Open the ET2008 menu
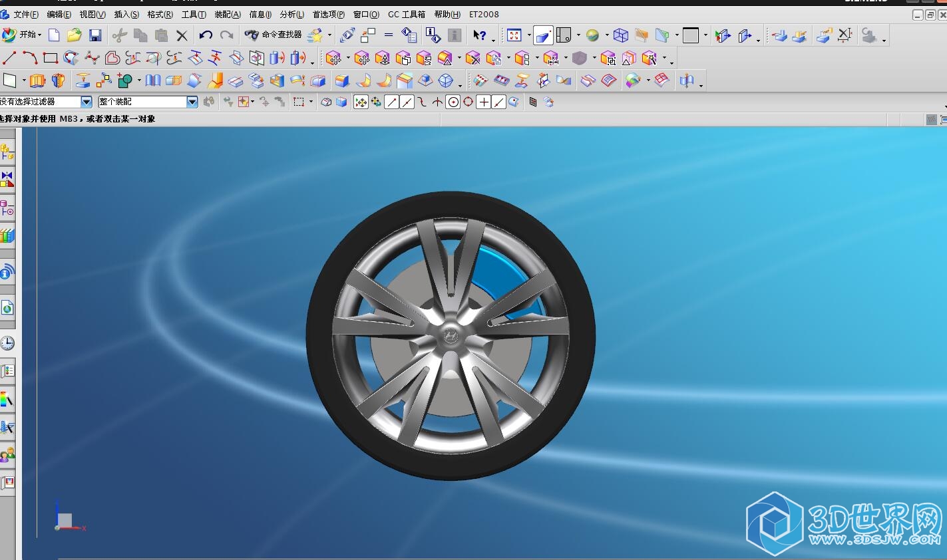 (x=484, y=14)
